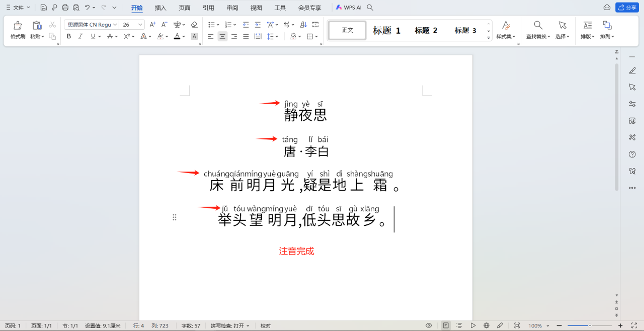Toggle Bold formatting
Image resolution: width=644 pixels, height=331 pixels.
coord(69,36)
